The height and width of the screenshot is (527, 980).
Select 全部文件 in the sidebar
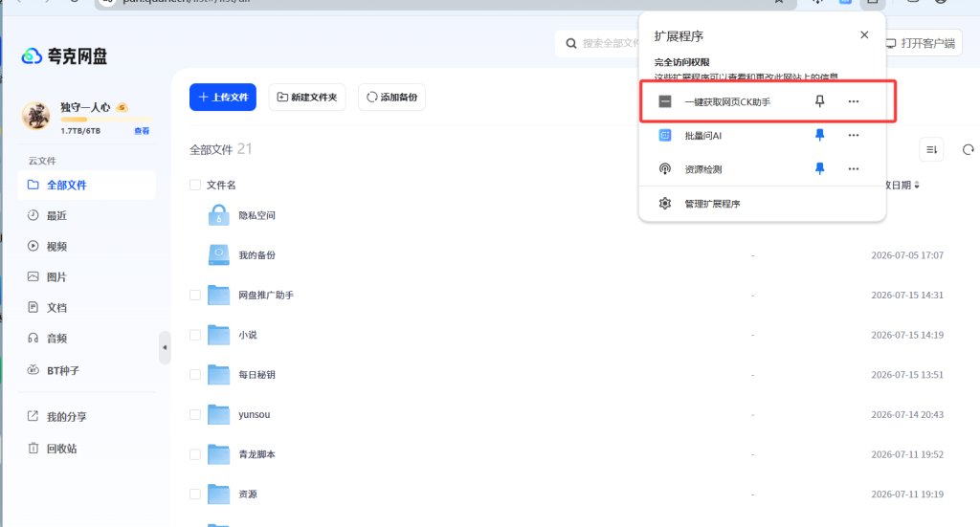[x=87, y=185]
